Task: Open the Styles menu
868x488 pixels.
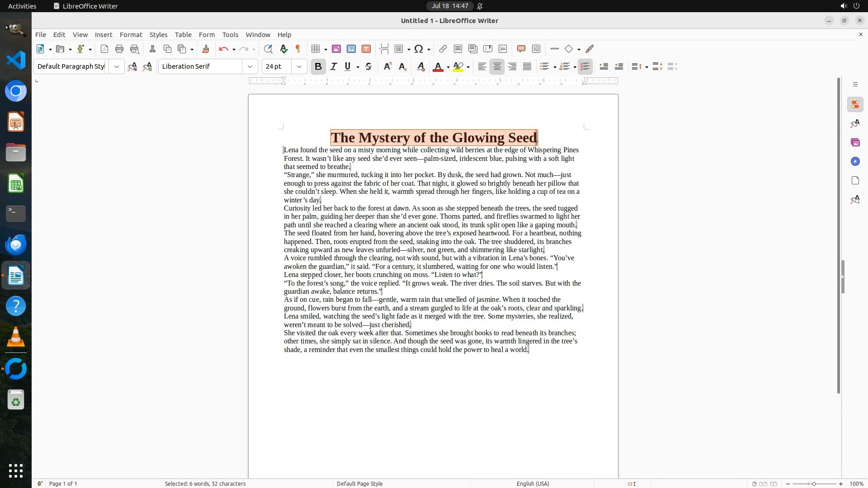Action: (158, 34)
